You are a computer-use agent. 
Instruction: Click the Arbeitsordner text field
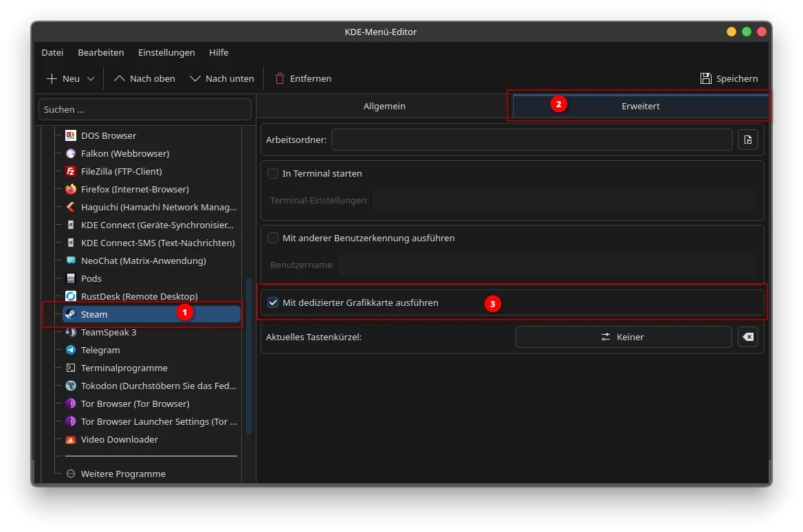point(531,140)
